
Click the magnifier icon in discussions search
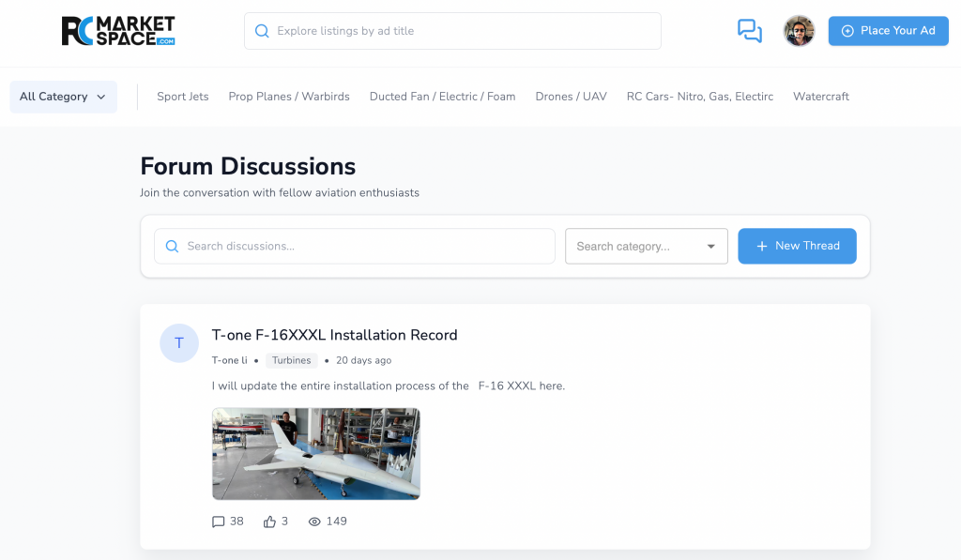(x=172, y=247)
